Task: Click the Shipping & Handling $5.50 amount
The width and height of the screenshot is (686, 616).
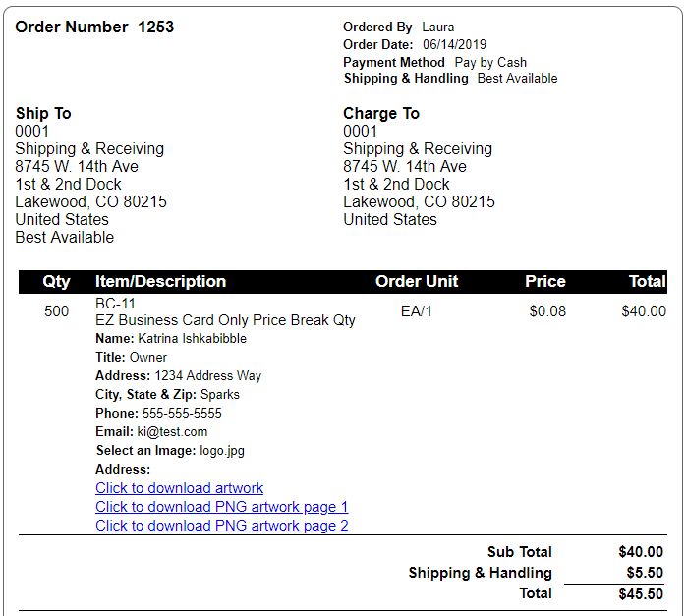Action: [645, 573]
